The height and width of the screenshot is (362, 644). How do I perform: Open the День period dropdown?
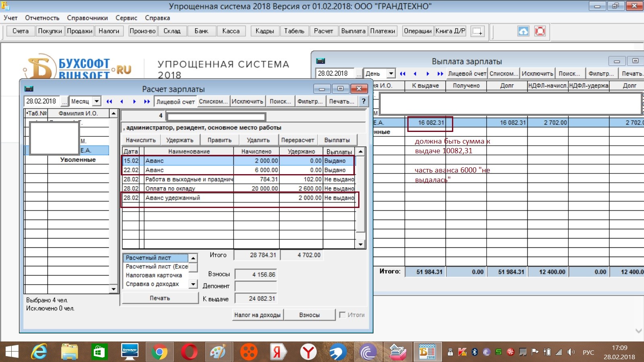(x=390, y=74)
